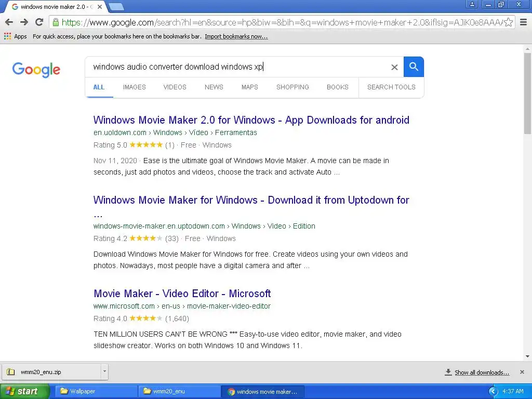This screenshot has height=399, width=532.
Task: Open Windows Movie Maker Uptodown result link
Action: (x=251, y=200)
